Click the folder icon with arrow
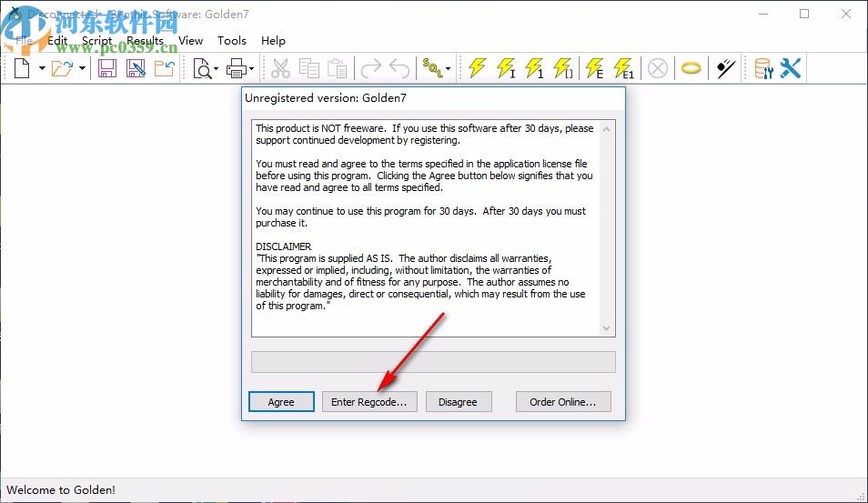 165,68
